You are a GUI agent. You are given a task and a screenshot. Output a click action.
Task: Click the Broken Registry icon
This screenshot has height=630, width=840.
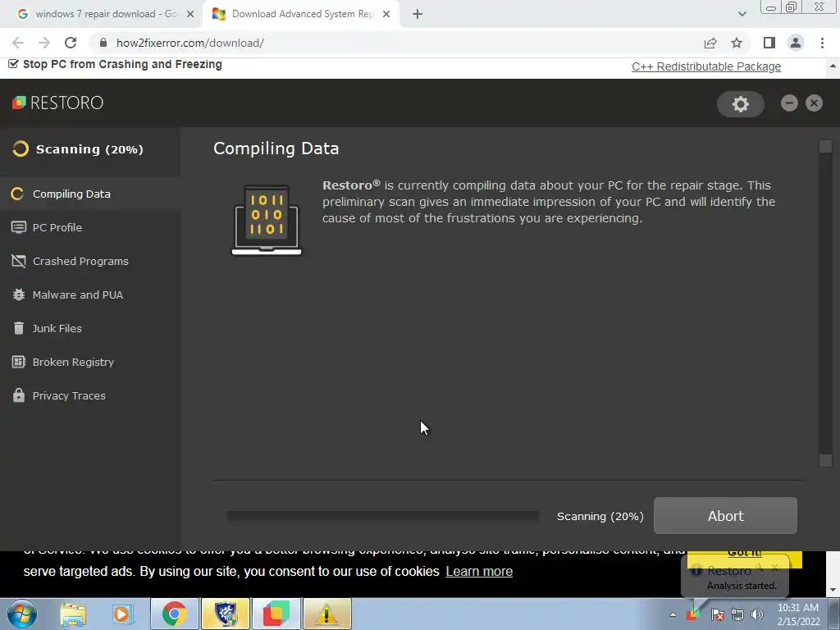[x=19, y=362]
